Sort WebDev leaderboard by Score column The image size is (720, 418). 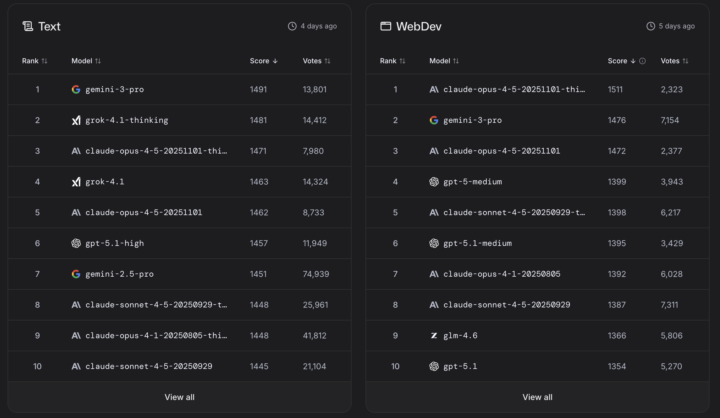(x=621, y=61)
